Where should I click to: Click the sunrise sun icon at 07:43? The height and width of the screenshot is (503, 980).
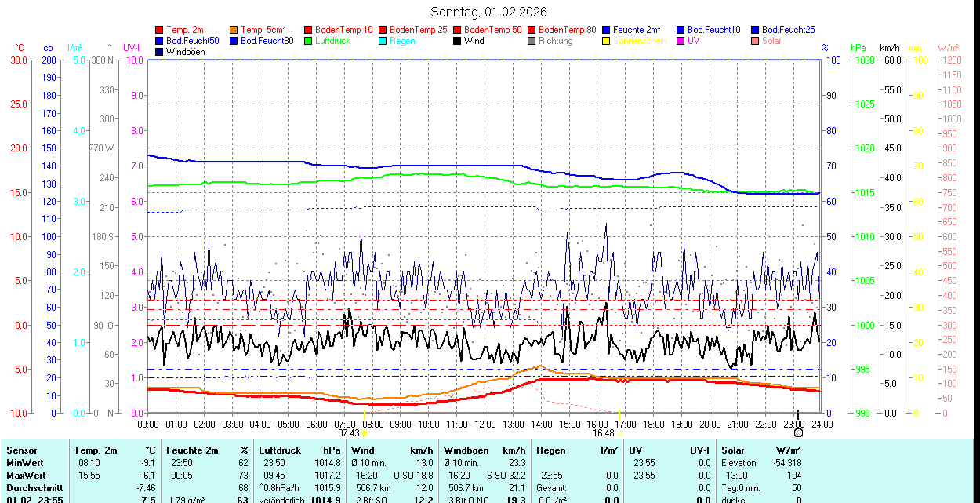(365, 432)
